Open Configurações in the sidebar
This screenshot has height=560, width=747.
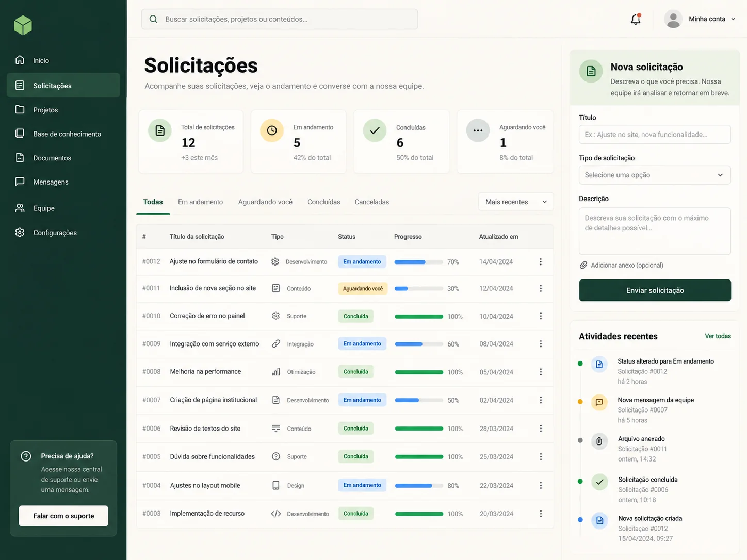pyautogui.click(x=63, y=233)
